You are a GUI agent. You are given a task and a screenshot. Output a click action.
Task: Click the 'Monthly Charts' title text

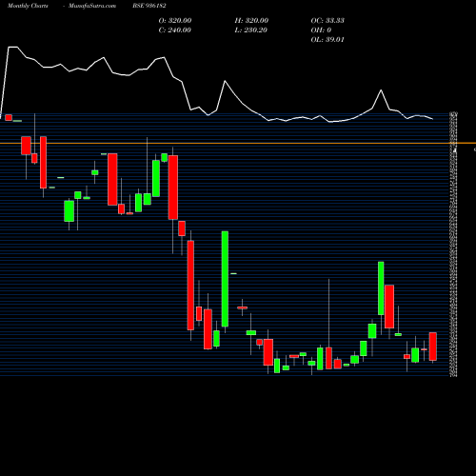[28, 6]
